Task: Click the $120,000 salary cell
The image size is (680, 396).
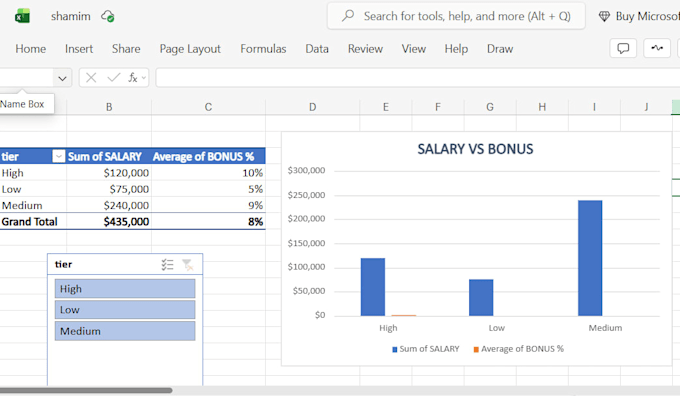Action: tap(109, 173)
